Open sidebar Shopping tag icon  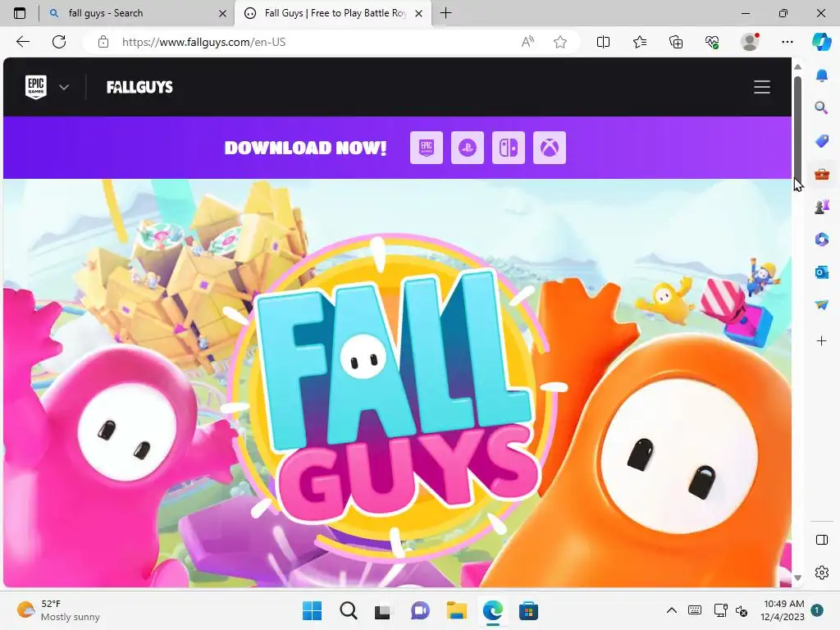822,141
